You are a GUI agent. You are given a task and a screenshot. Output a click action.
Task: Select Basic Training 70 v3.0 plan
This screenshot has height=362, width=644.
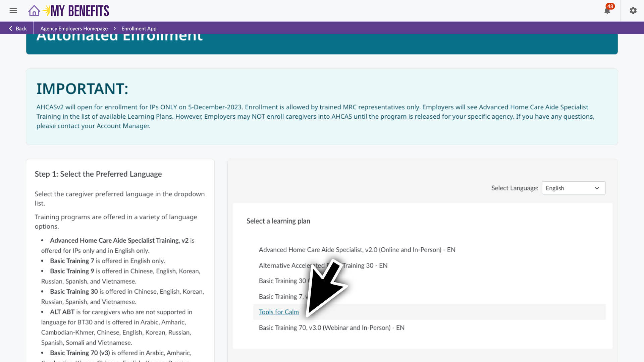331,327
